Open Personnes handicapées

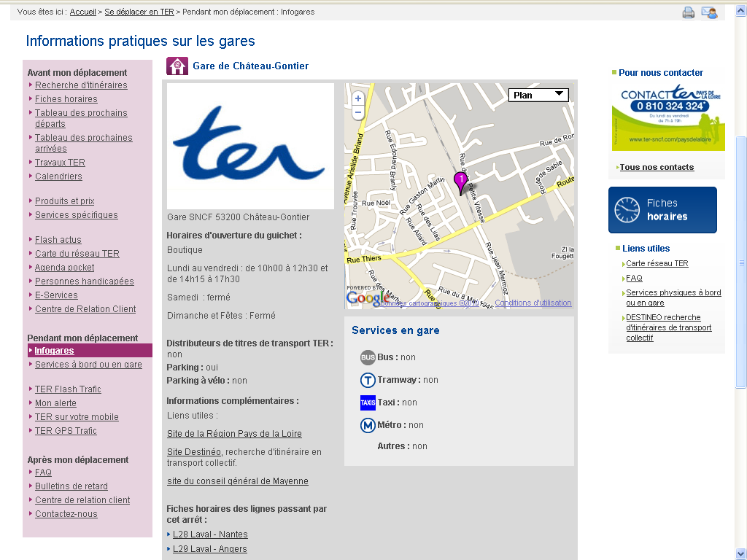(85, 281)
